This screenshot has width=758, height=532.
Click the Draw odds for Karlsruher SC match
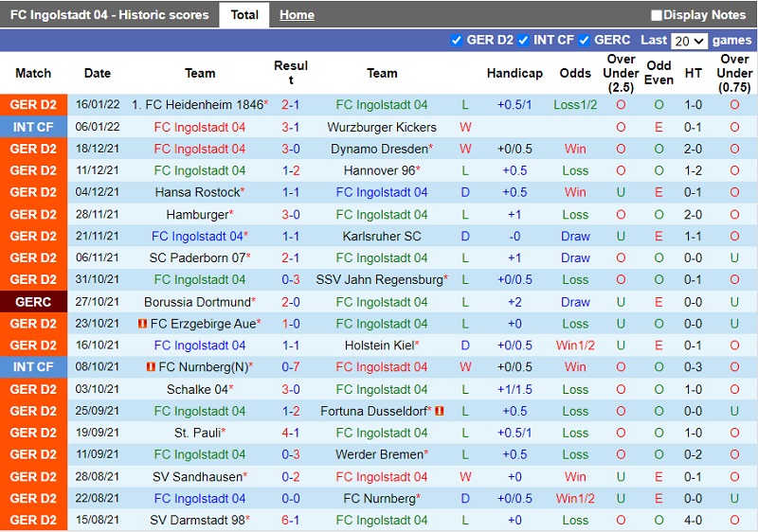tap(575, 236)
